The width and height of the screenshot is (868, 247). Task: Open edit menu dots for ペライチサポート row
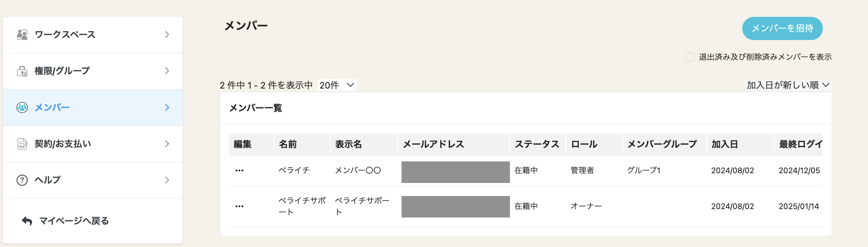pyautogui.click(x=240, y=207)
